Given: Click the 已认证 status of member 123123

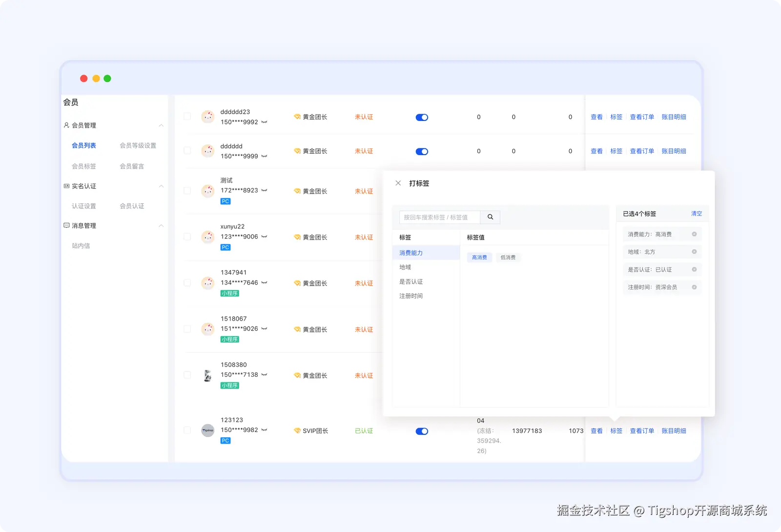Looking at the screenshot, I should pyautogui.click(x=364, y=431).
